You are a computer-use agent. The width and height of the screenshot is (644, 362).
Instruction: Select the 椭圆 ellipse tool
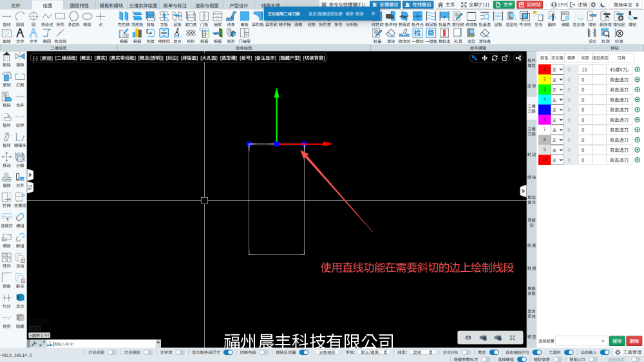point(87,19)
